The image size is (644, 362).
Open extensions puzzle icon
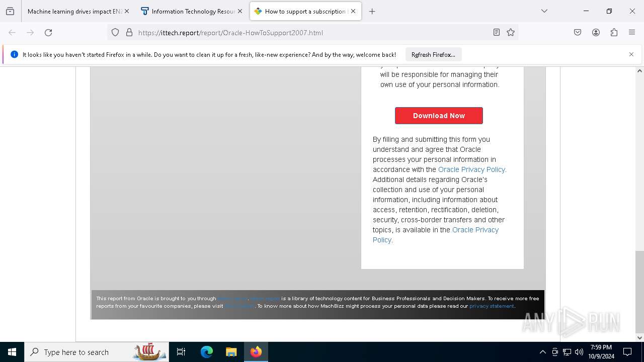(x=614, y=33)
